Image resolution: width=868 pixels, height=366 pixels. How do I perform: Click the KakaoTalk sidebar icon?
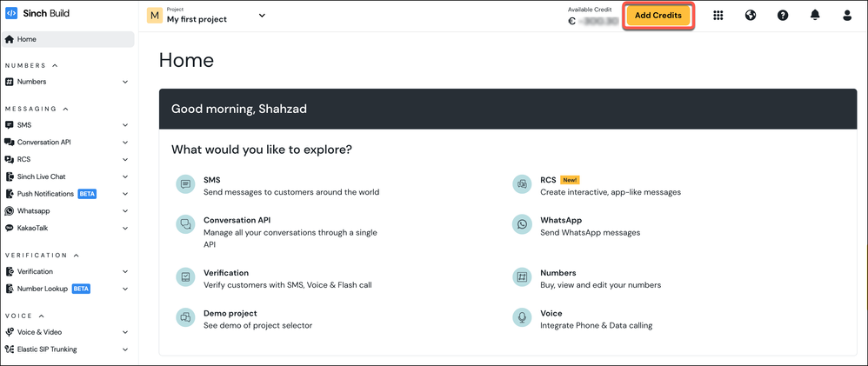click(x=9, y=228)
